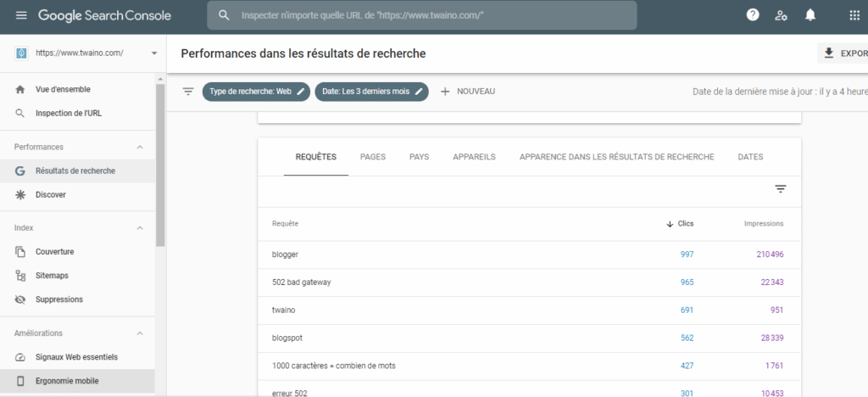Export the performance report

coord(843,53)
